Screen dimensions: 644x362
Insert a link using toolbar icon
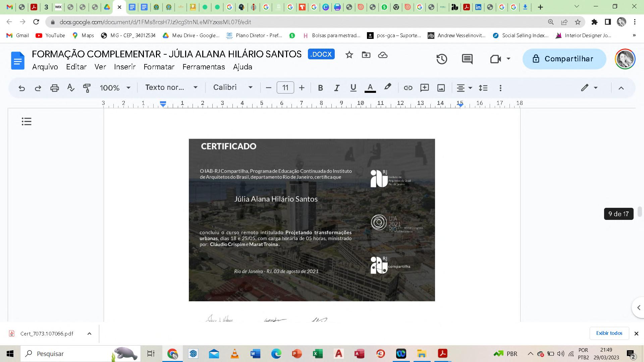[408, 88]
